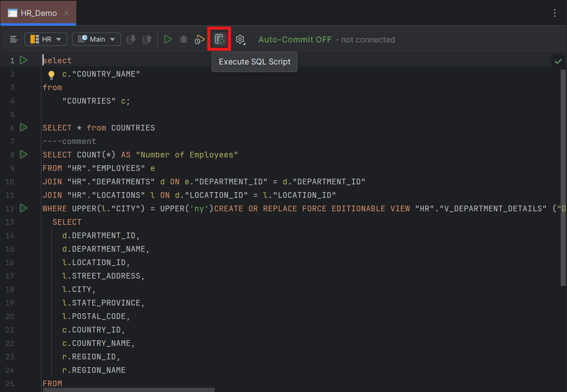
Task: Click the green Execute statement toolbar icon
Action: point(168,39)
